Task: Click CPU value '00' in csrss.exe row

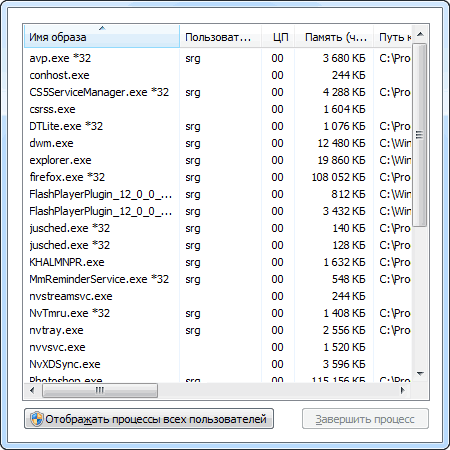Action: [x=277, y=109]
